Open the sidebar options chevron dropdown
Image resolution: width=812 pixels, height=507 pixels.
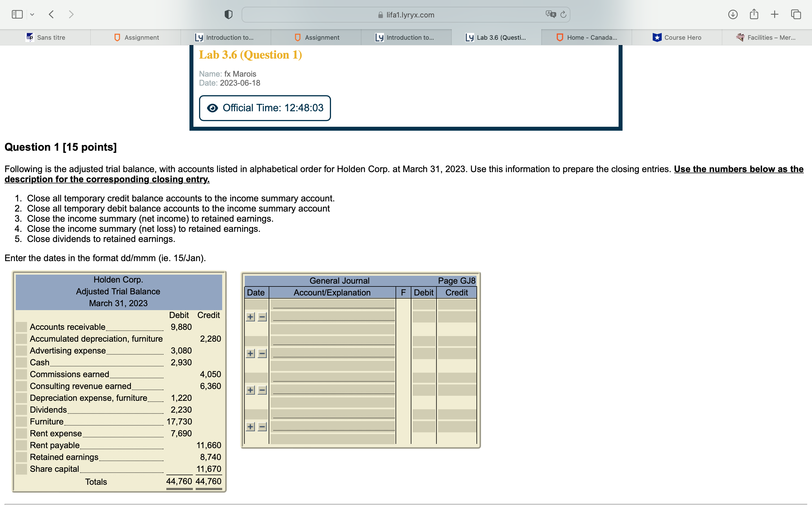[x=32, y=14]
